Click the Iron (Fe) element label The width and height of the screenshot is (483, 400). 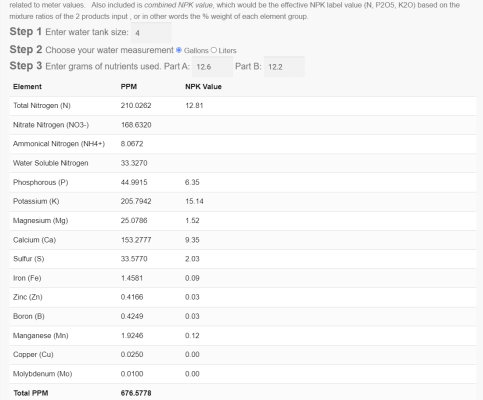pos(27,278)
